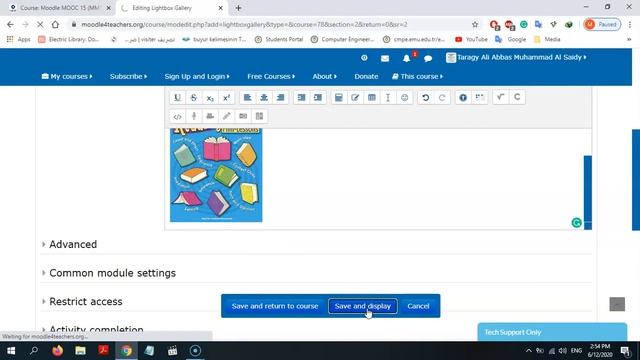The width and height of the screenshot is (640, 360).
Task: Open the Media bookmarks folder
Action: coord(547,39)
